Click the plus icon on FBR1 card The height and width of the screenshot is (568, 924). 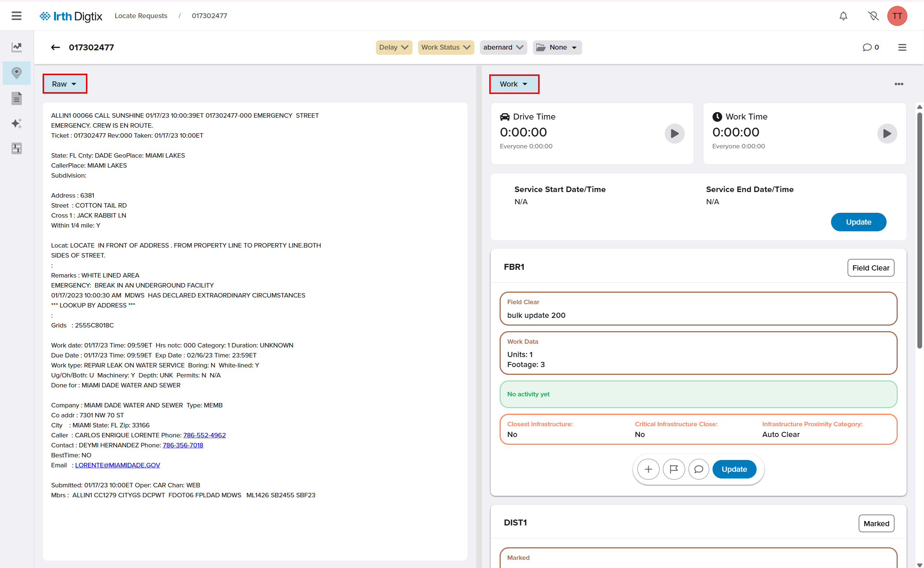(648, 469)
